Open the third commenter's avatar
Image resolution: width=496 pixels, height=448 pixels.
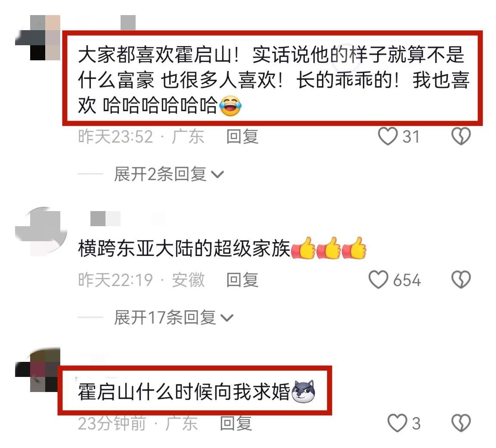pyautogui.click(x=38, y=370)
